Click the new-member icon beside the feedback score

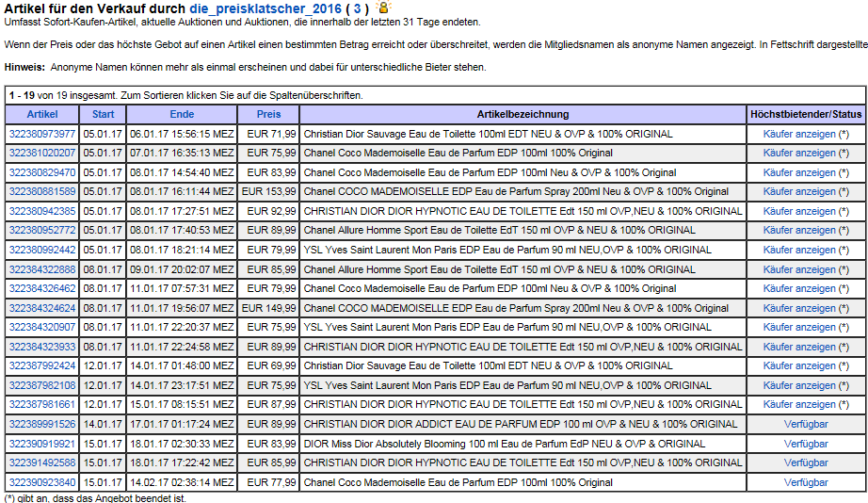[382, 8]
